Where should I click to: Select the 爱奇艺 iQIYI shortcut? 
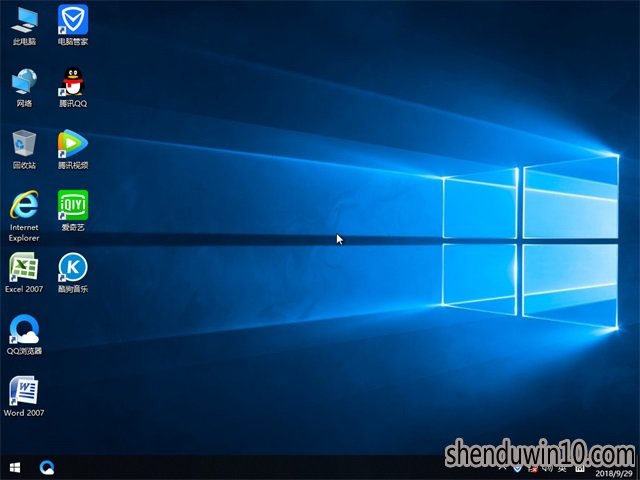73,211
